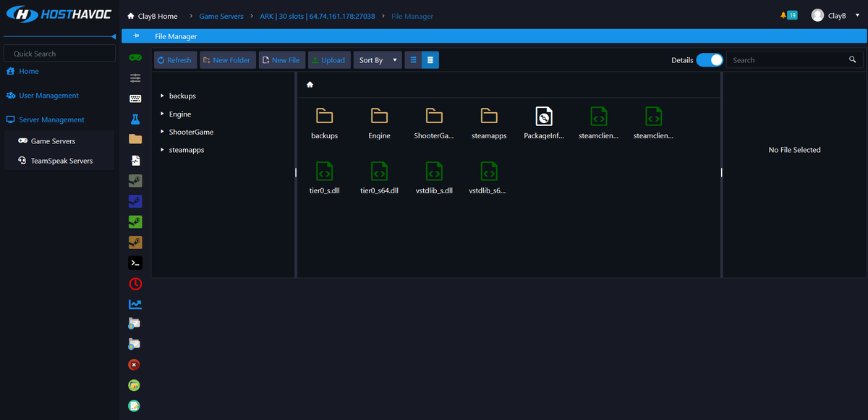The image size is (868, 420).
Task: Disable the Details toggle switch
Action: [710, 60]
